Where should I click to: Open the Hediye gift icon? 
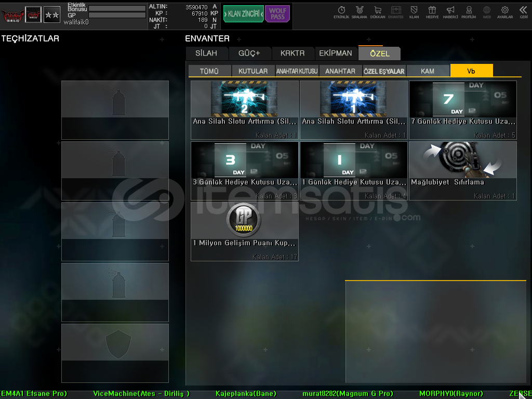tap(432, 12)
